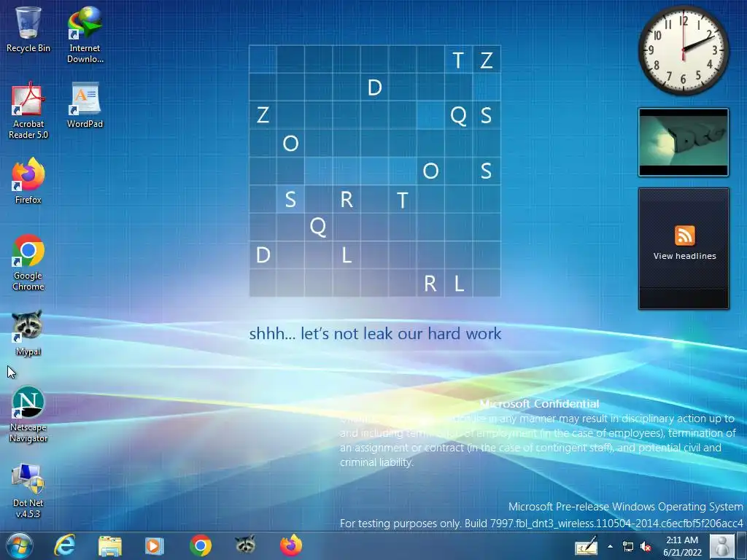Select the Google Chrome desktop shortcut
This screenshot has width=747, height=560.
click(28, 262)
